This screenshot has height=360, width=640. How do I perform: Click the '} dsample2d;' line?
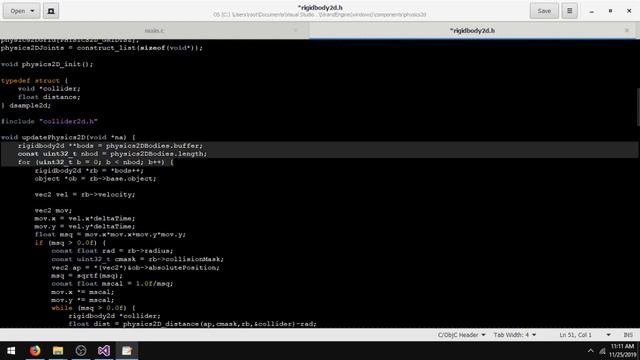(26, 105)
